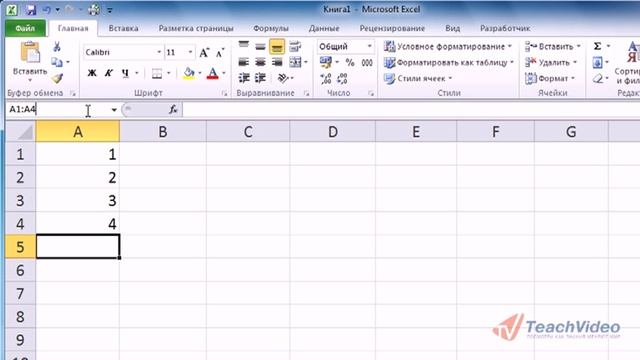Click the Name Box showing A1:A4
The height and width of the screenshot is (360, 640).
click(58, 109)
